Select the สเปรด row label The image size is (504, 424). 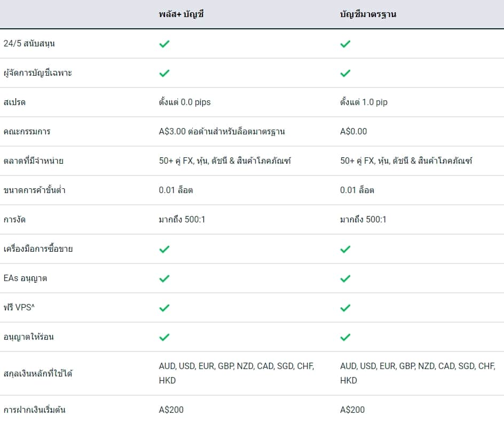(x=14, y=102)
